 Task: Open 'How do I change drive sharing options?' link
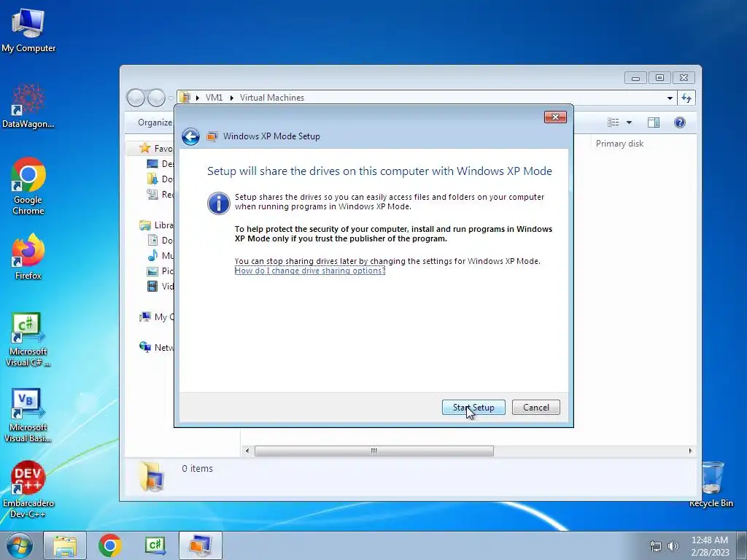tap(309, 271)
